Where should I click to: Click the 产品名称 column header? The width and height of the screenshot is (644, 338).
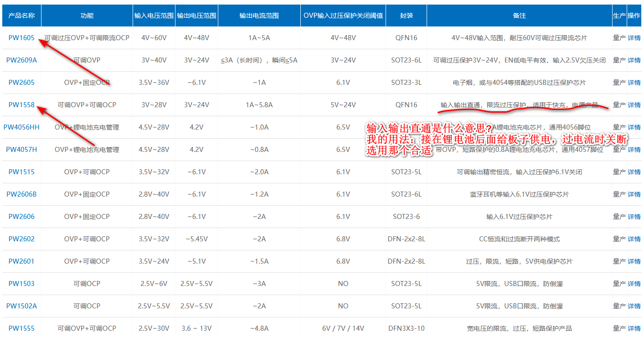[21, 16]
